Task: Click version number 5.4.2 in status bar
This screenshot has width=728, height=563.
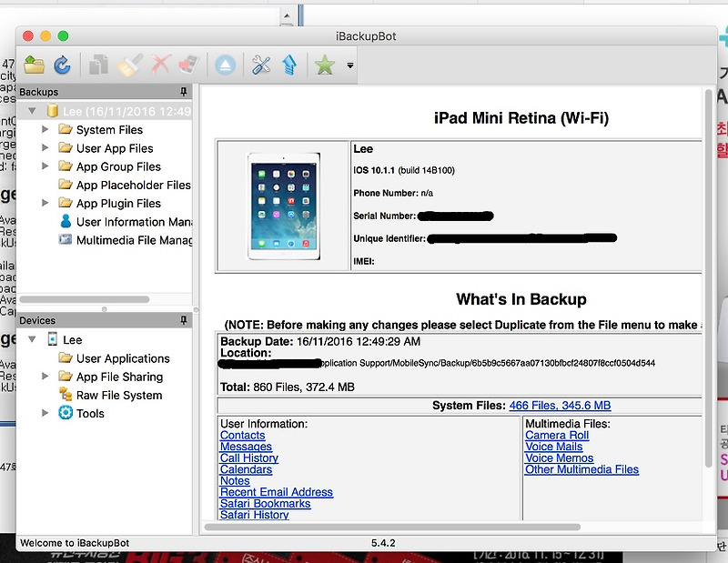Action: tap(383, 543)
